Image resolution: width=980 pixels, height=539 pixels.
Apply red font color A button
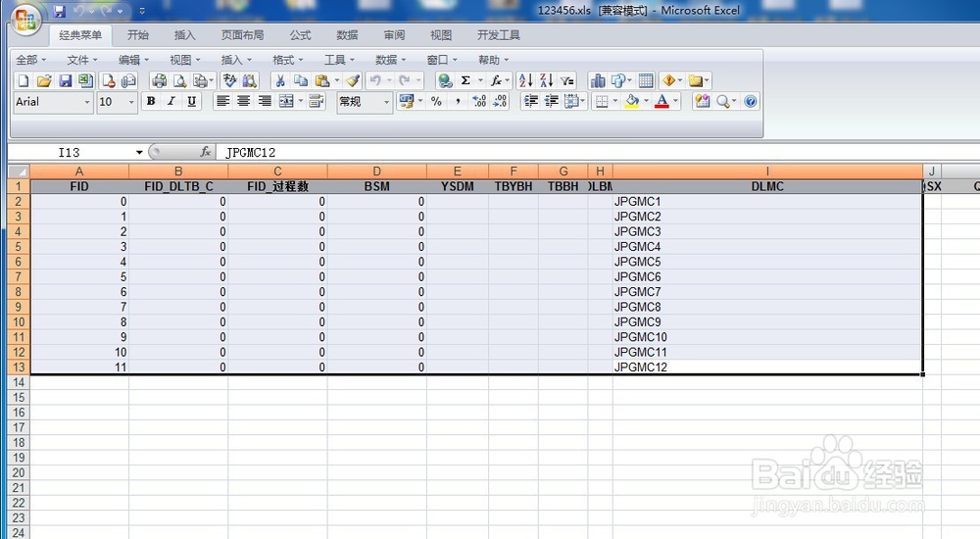point(661,101)
